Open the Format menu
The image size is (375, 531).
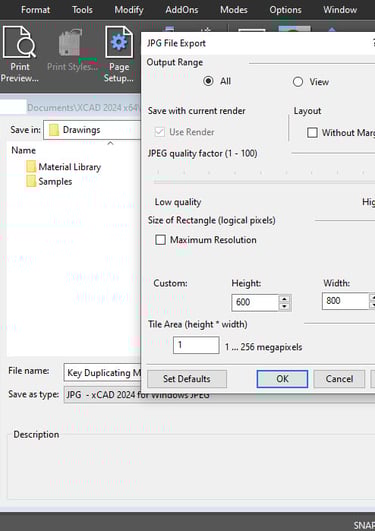pos(35,10)
